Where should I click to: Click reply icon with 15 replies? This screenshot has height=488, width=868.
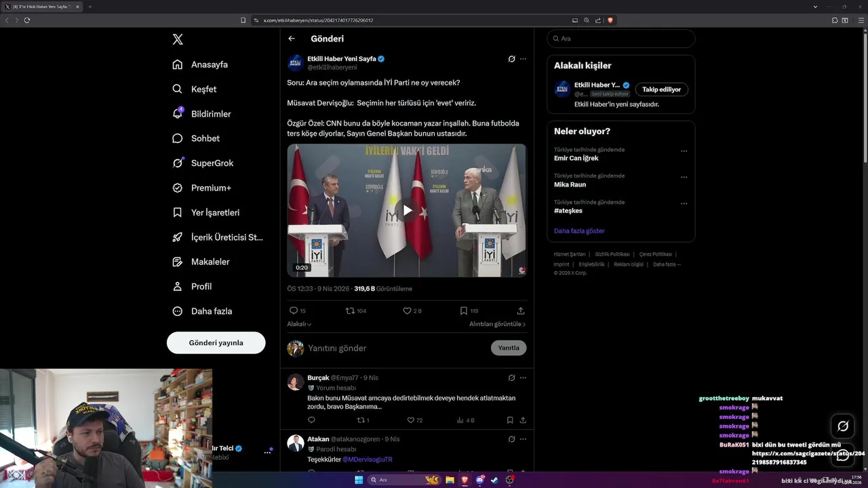[294, 310]
